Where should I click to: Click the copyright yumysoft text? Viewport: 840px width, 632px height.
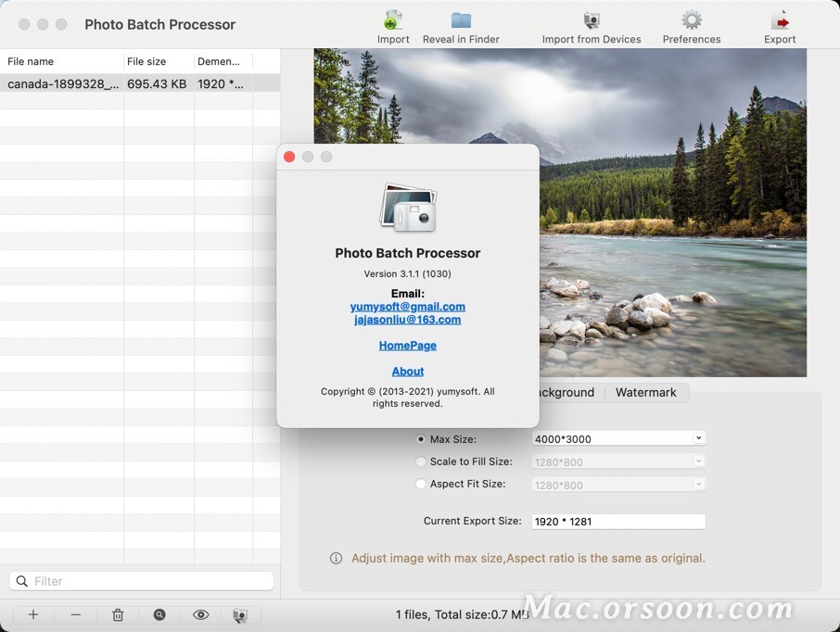tap(408, 398)
